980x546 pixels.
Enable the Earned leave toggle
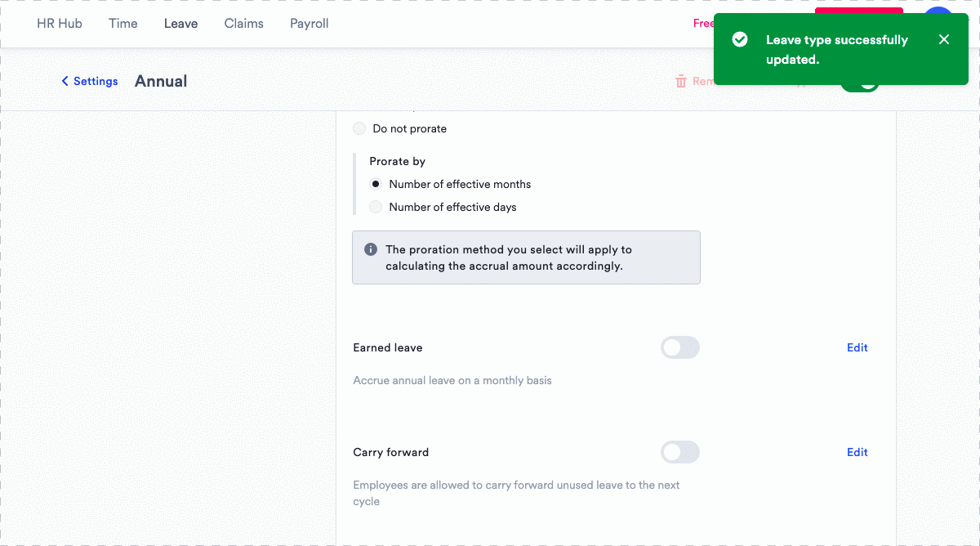pos(680,347)
